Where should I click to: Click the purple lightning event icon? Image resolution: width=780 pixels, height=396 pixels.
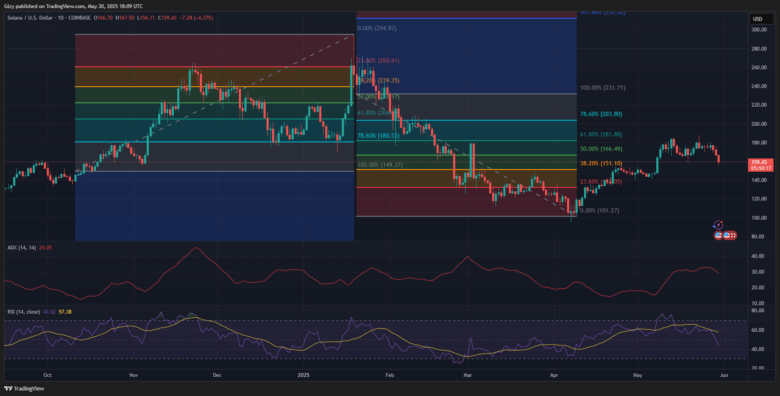[x=718, y=225]
